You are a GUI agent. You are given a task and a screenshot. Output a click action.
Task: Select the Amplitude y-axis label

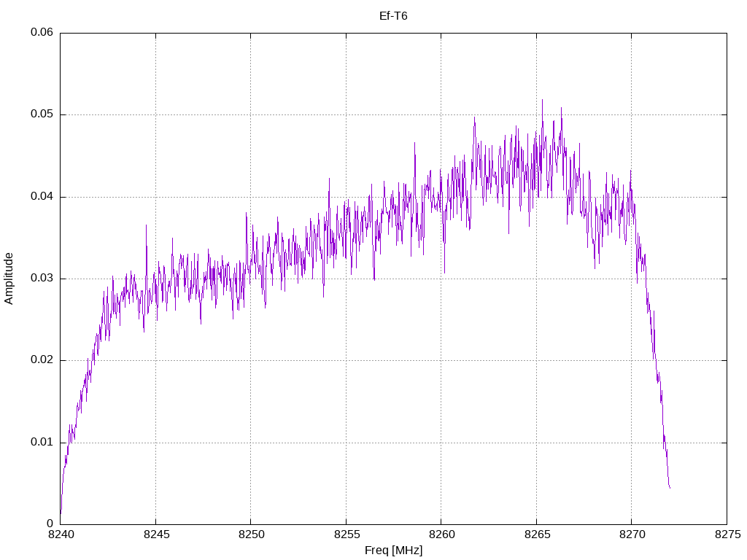pos(9,279)
